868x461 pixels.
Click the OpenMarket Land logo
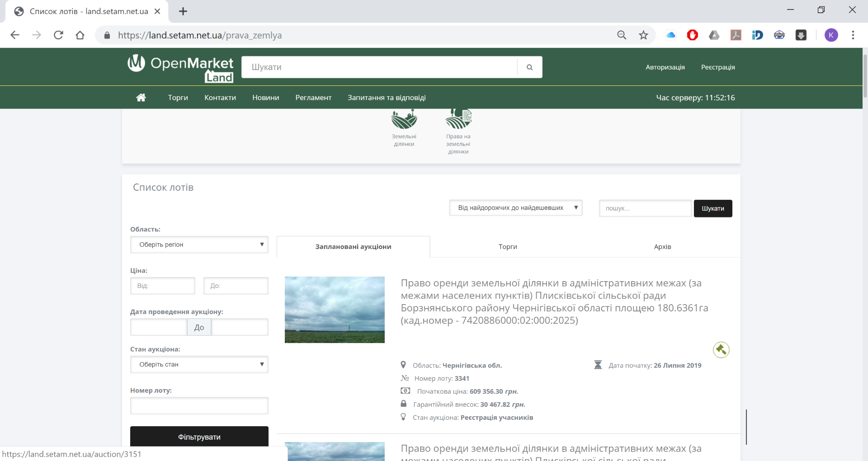[x=181, y=68]
